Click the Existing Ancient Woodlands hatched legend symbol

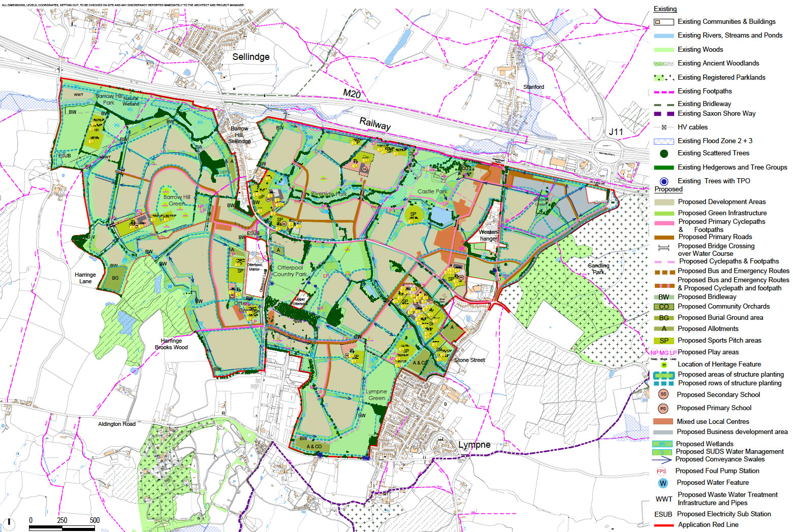664,63
